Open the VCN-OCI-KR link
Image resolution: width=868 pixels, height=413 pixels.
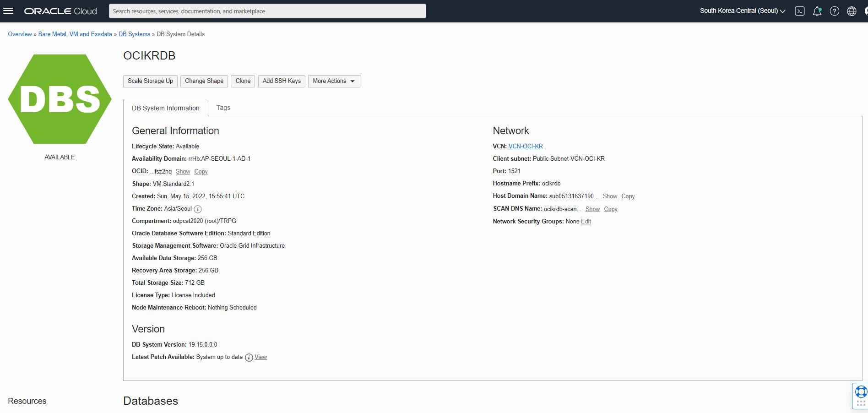pos(526,147)
